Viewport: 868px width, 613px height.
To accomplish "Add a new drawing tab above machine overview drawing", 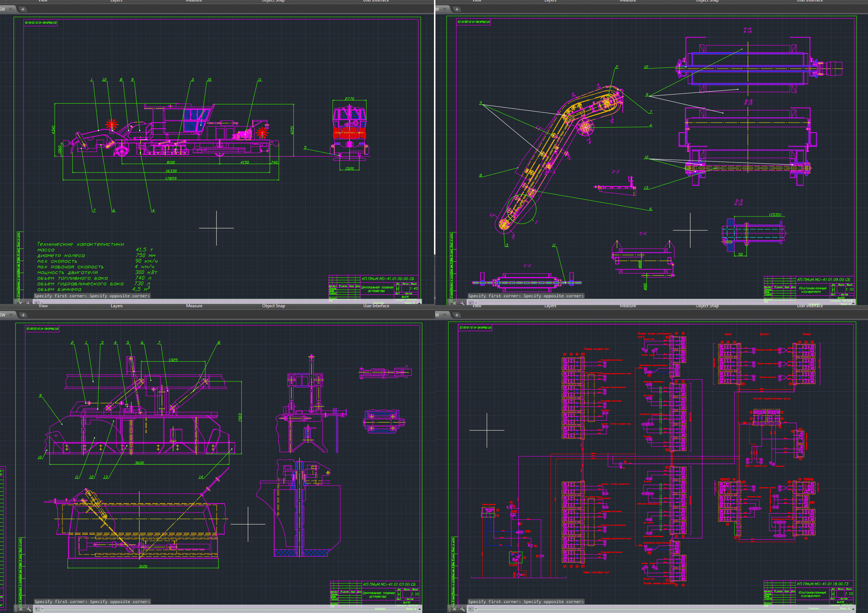I will click(23, 9).
